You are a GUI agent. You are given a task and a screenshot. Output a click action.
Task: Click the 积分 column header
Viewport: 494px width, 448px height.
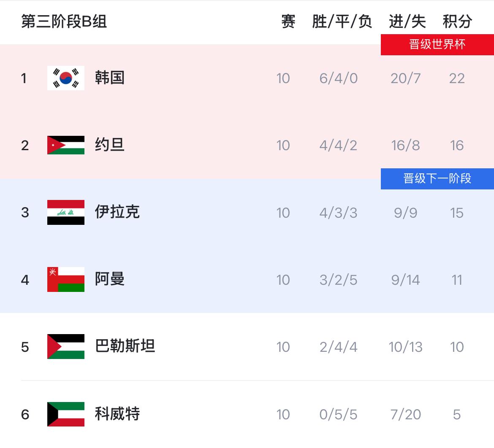click(x=457, y=22)
